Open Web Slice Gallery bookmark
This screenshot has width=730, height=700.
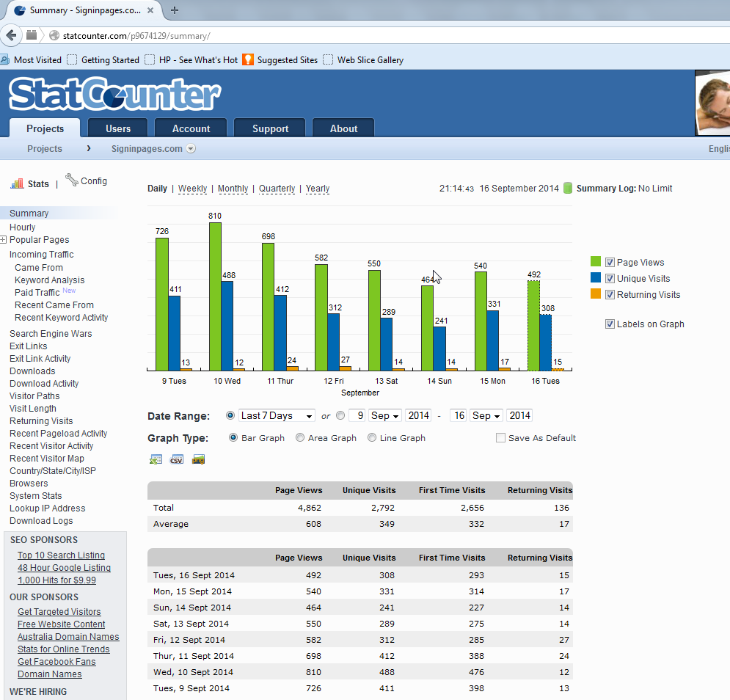[364, 59]
